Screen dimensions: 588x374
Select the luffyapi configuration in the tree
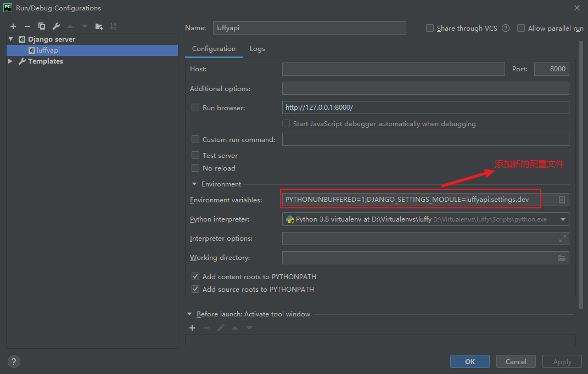pyautogui.click(x=48, y=50)
